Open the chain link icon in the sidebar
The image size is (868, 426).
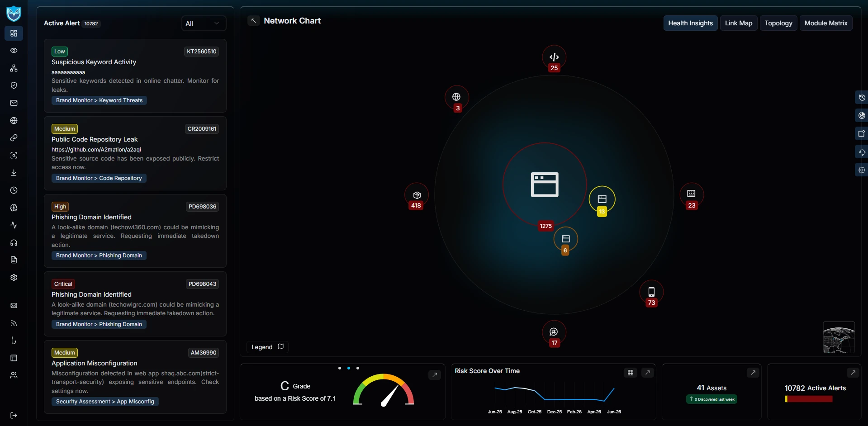[x=14, y=137]
